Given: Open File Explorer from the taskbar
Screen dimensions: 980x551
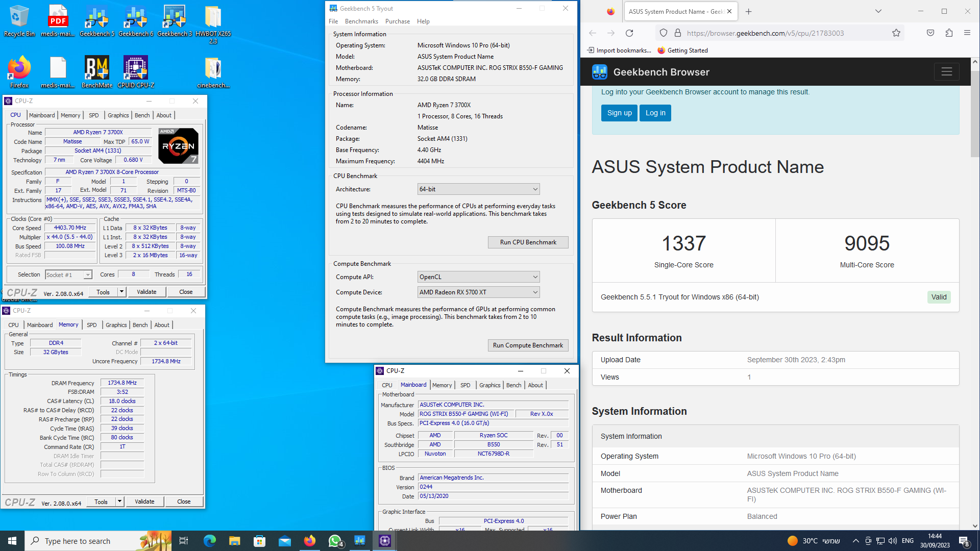Looking at the screenshot, I should coord(234,541).
